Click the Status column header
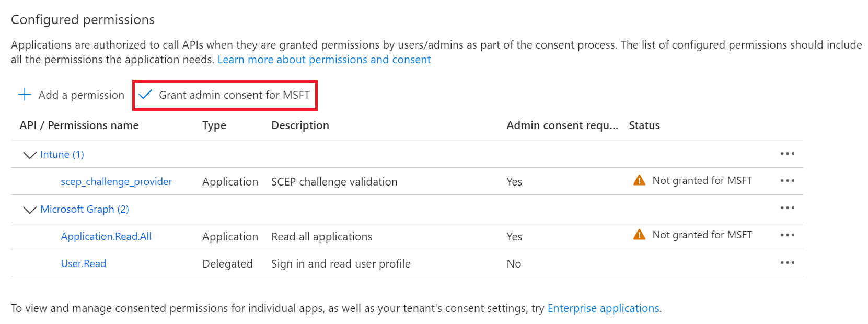868x324 pixels. pos(644,125)
